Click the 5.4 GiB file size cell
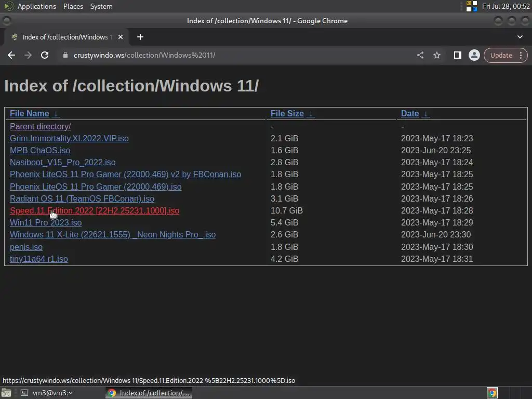Image resolution: width=532 pixels, height=399 pixels. click(284, 222)
